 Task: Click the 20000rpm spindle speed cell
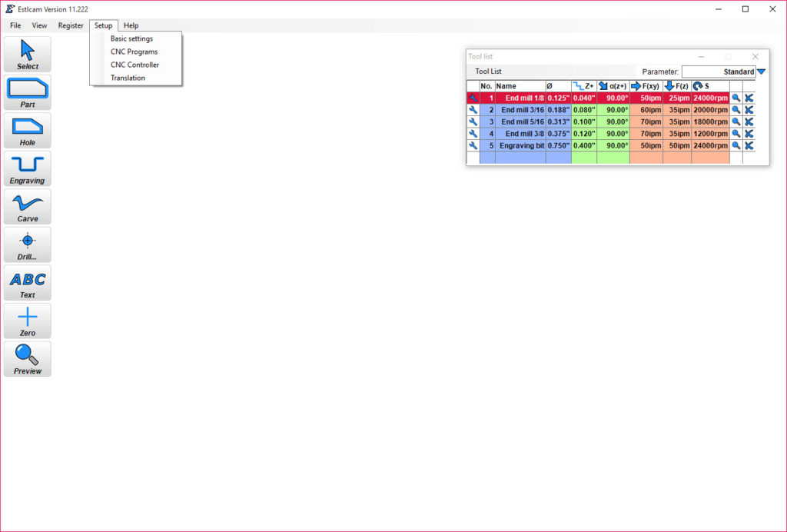(x=711, y=110)
